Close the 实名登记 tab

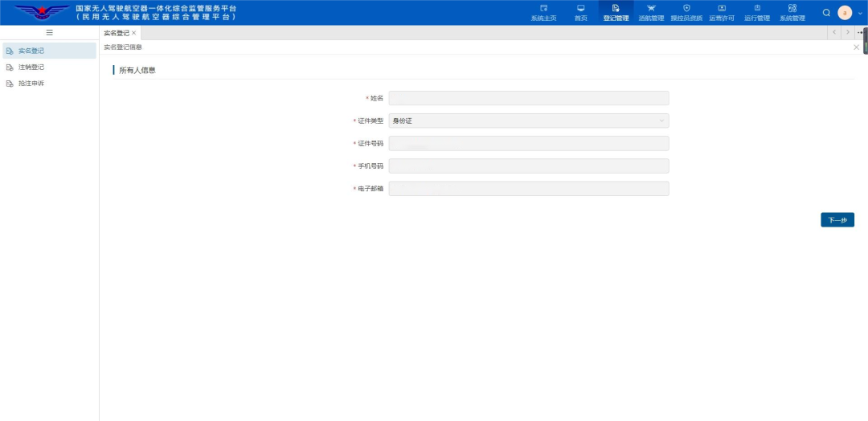point(134,33)
